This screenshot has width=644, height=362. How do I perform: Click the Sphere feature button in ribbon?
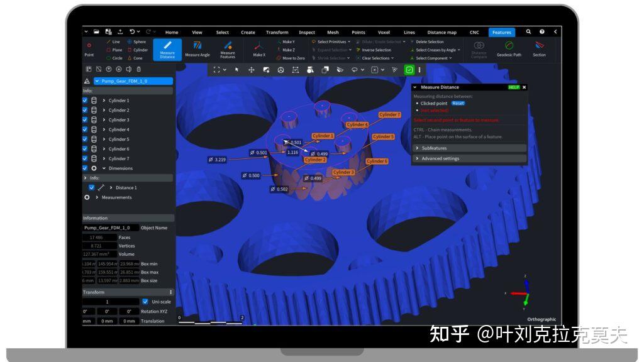click(x=136, y=42)
